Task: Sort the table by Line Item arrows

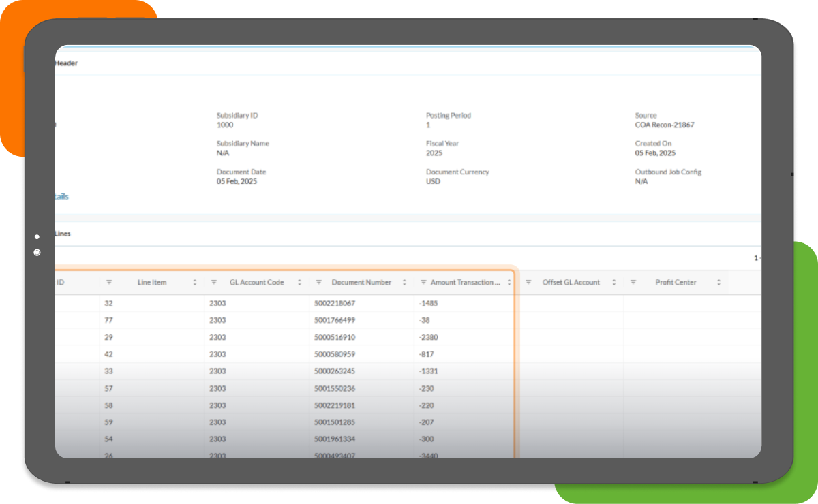Action: coord(195,282)
